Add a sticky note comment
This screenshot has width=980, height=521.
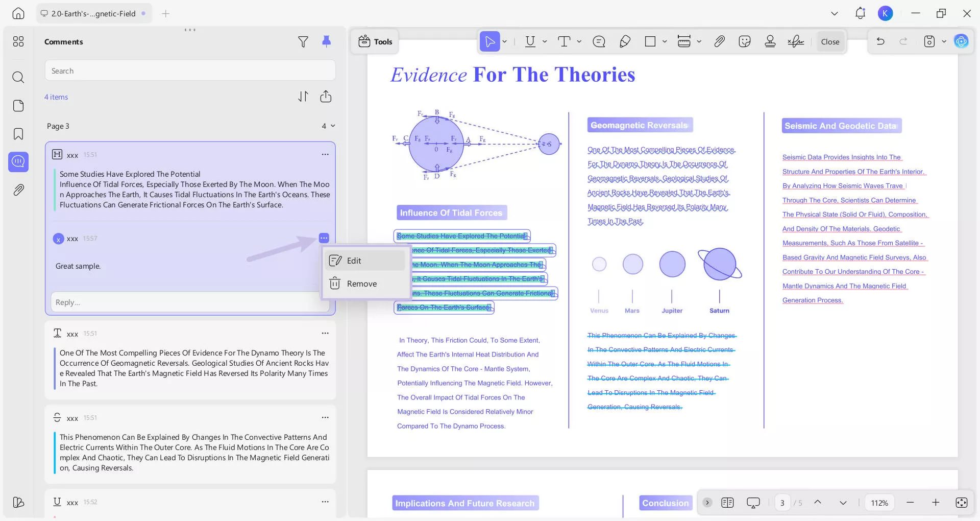(x=599, y=42)
